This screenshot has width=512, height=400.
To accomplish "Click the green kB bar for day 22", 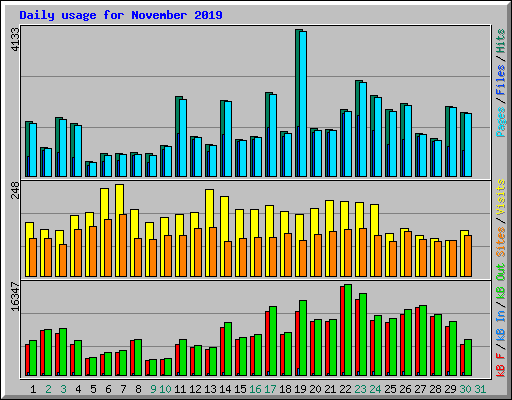I will pos(348,330).
